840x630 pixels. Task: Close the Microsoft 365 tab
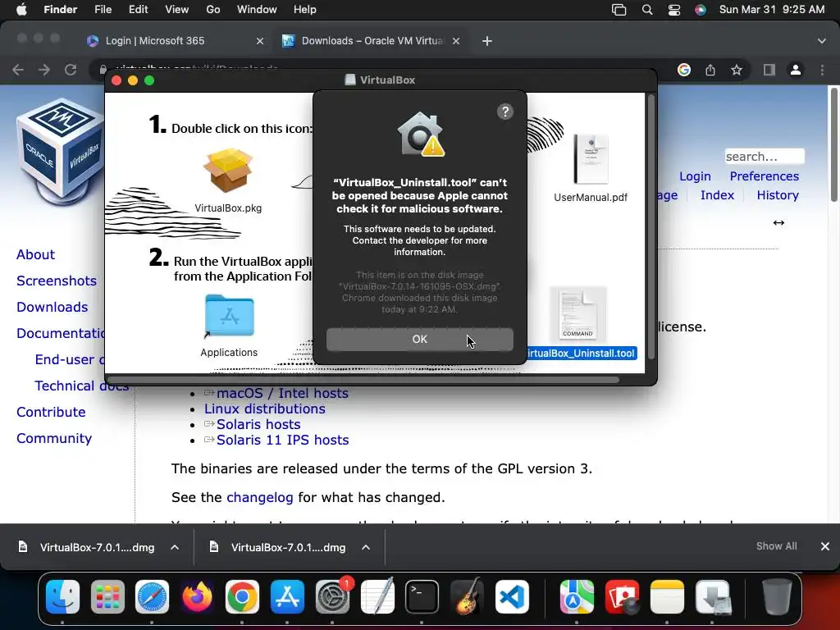[260, 41]
